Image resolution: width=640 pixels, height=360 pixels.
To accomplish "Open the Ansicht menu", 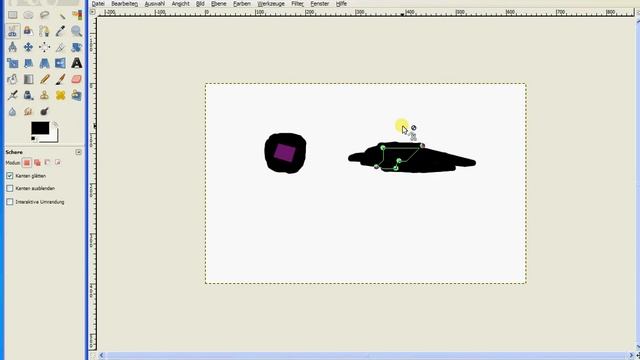I will tap(180, 4).
